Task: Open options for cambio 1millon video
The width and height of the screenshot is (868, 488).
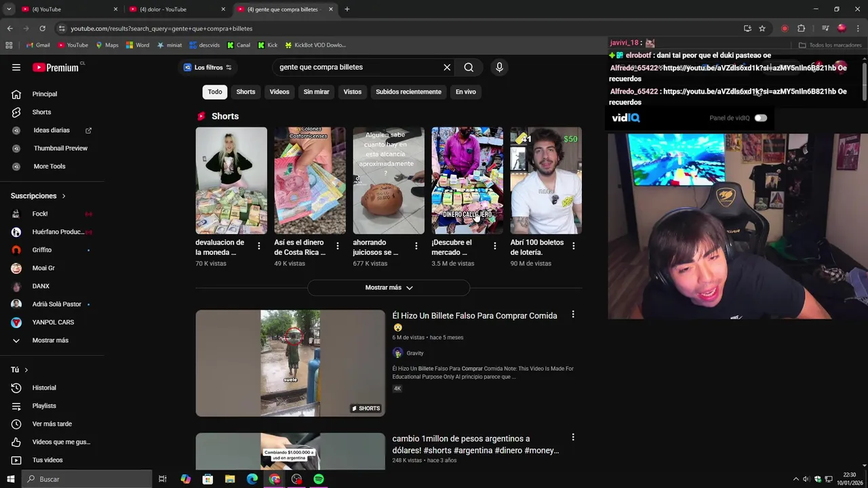Action: [573, 437]
